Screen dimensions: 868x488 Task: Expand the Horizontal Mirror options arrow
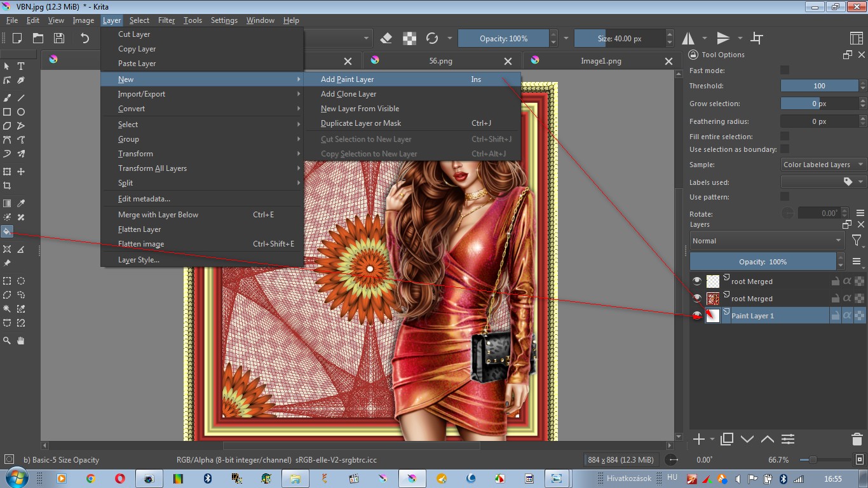pyautogui.click(x=703, y=38)
